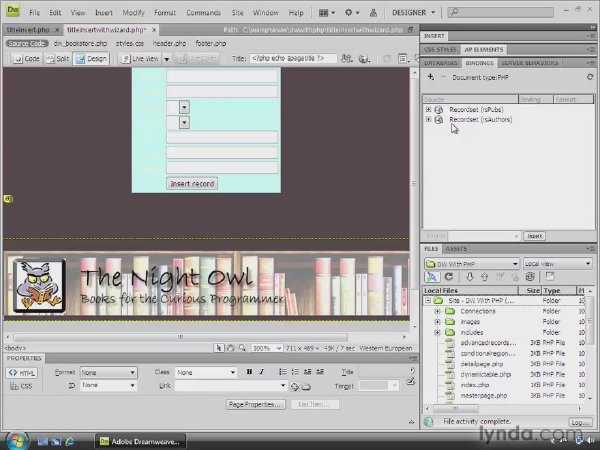Switch to Databases tab
Screen dimensions: 600x450
point(440,63)
